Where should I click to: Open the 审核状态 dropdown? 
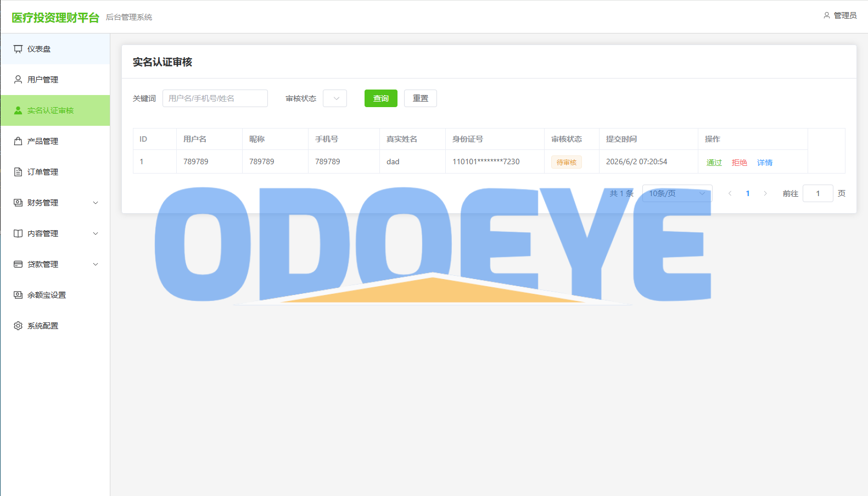point(335,98)
